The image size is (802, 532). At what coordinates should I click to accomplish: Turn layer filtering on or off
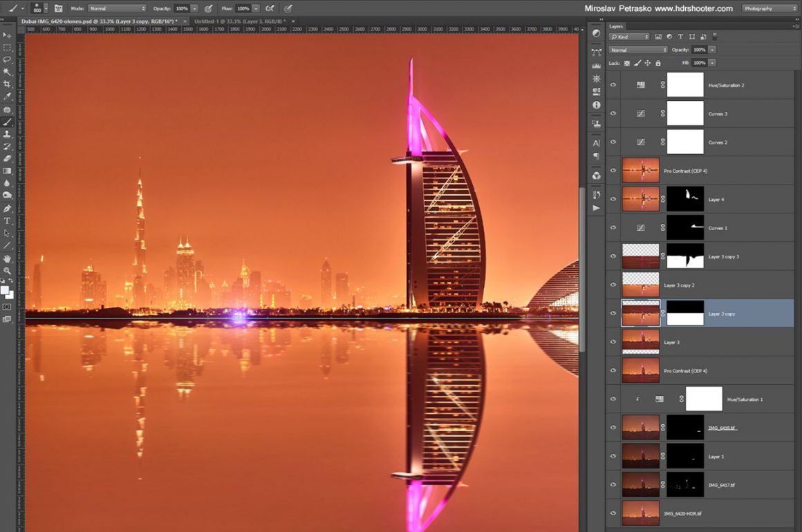point(714,37)
